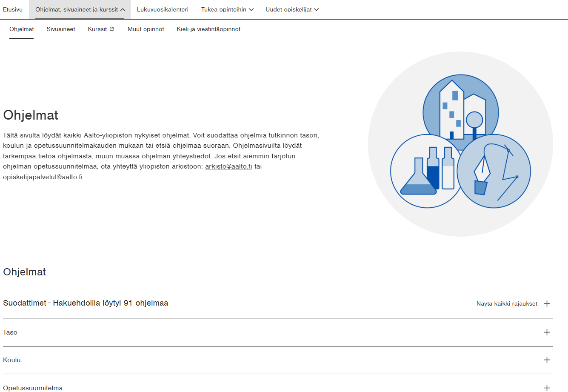568x392 pixels.
Task: Show all filters via Näytä kaikki rajaukset
Action: pos(507,303)
